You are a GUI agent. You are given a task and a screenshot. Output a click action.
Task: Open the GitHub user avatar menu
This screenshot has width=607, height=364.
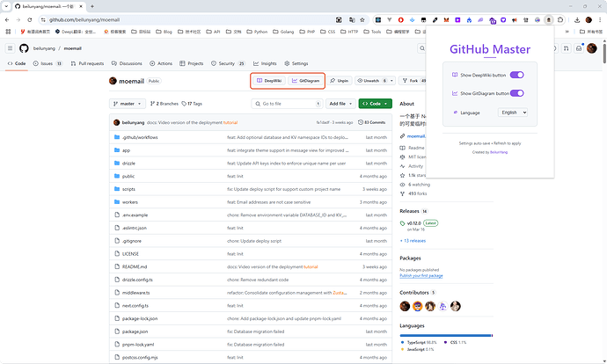coord(591,48)
